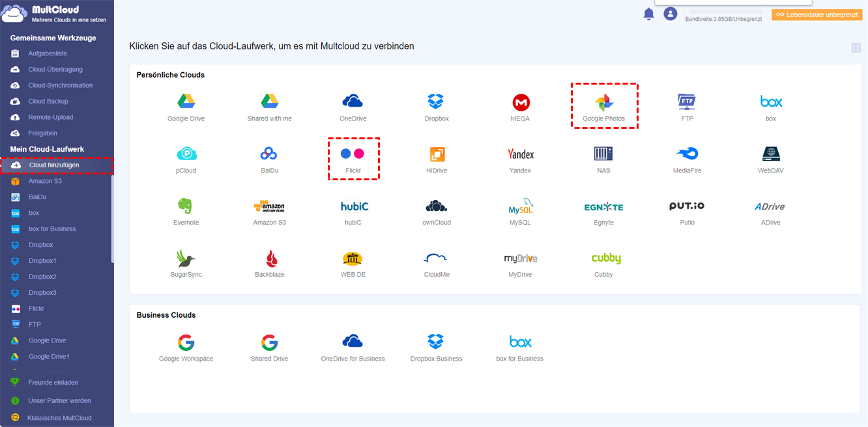Add the MySQL service
The image size is (868, 427).
tap(521, 206)
